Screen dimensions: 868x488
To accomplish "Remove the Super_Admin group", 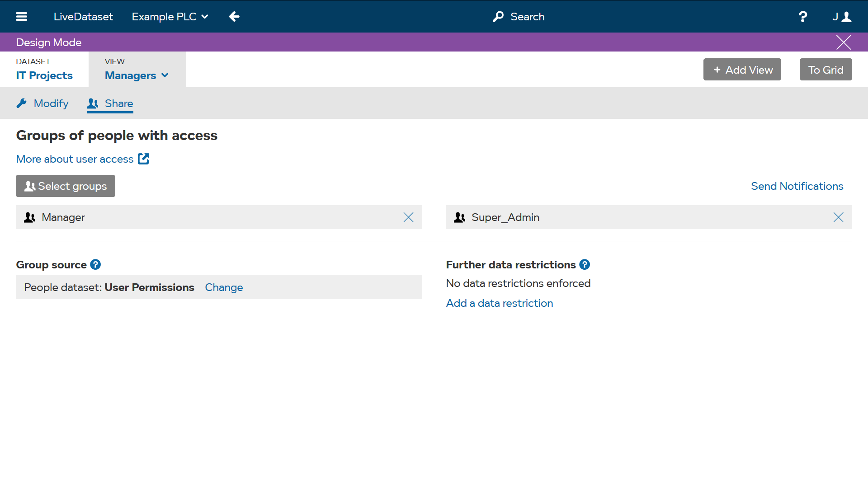I will (x=838, y=217).
